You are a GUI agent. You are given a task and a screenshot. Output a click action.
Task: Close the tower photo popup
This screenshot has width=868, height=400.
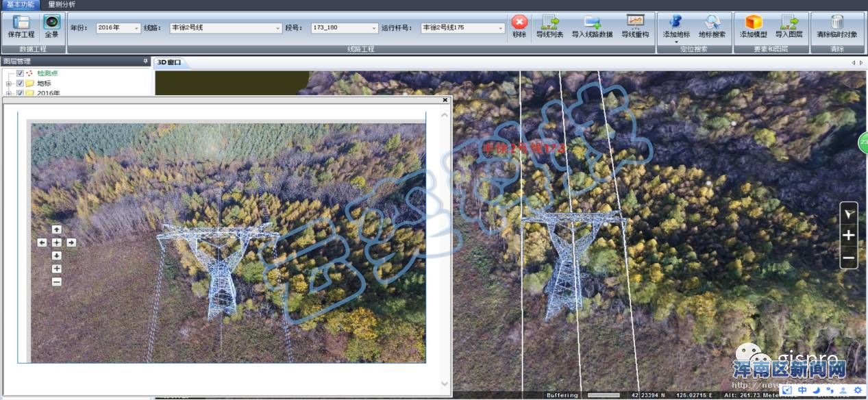445,100
